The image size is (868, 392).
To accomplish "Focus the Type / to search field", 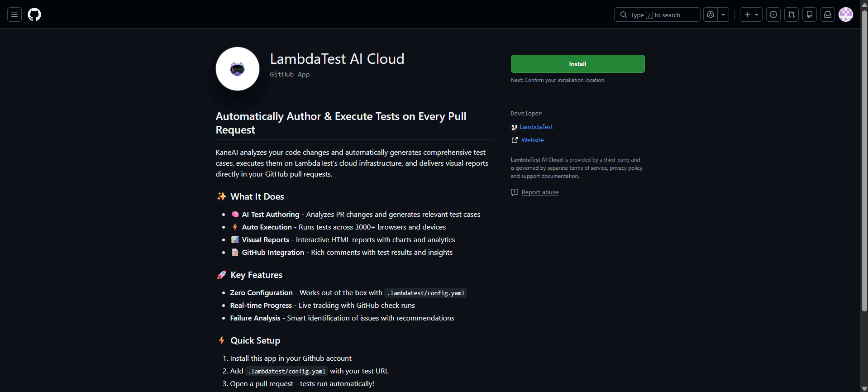I will pos(657,14).
